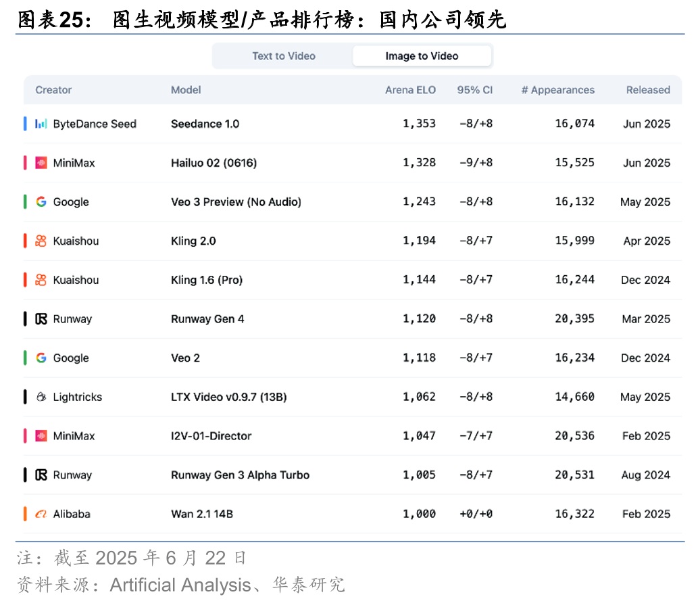The image size is (700, 603).
Task: Open the LTX Video v0.9.7 (13B) entry
Action: pyautogui.click(x=228, y=397)
